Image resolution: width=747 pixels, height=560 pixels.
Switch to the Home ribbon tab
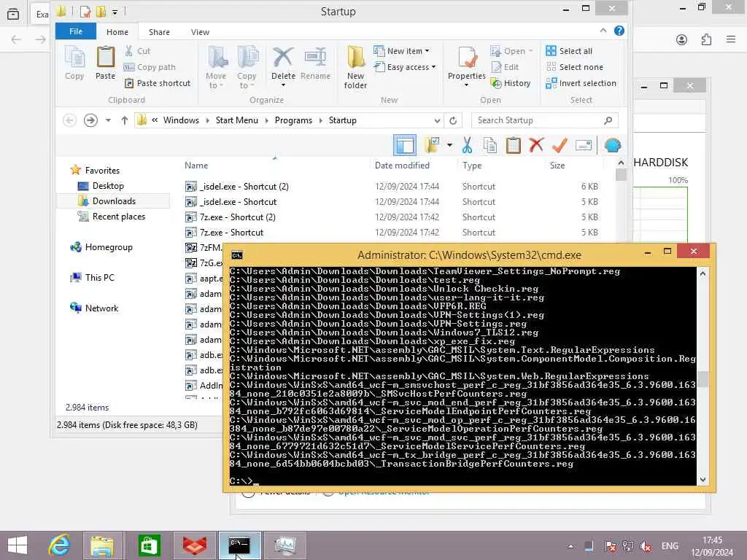(117, 32)
